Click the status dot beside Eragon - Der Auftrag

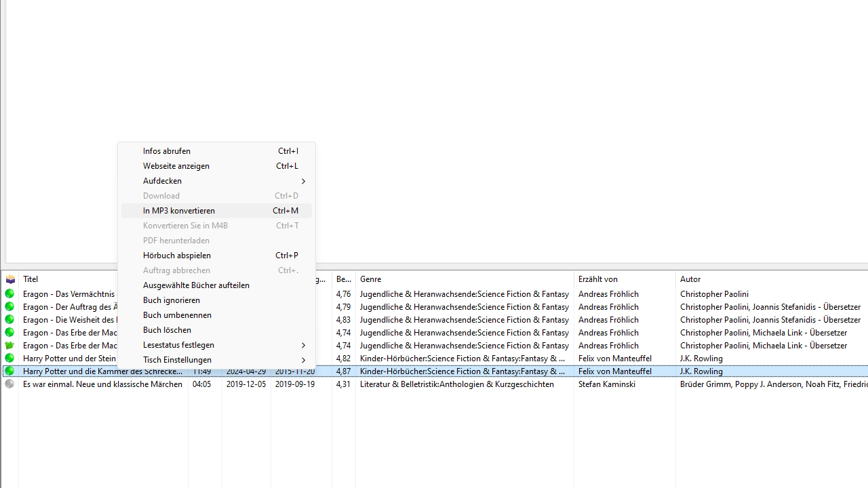click(x=9, y=306)
